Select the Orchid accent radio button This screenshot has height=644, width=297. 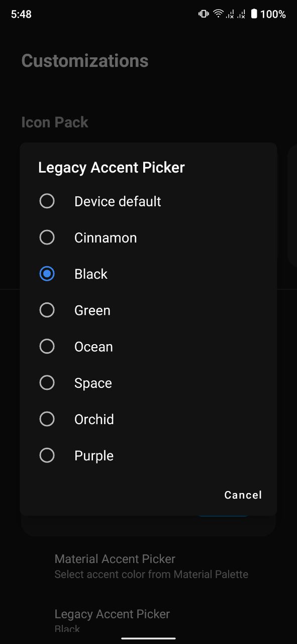click(x=47, y=419)
